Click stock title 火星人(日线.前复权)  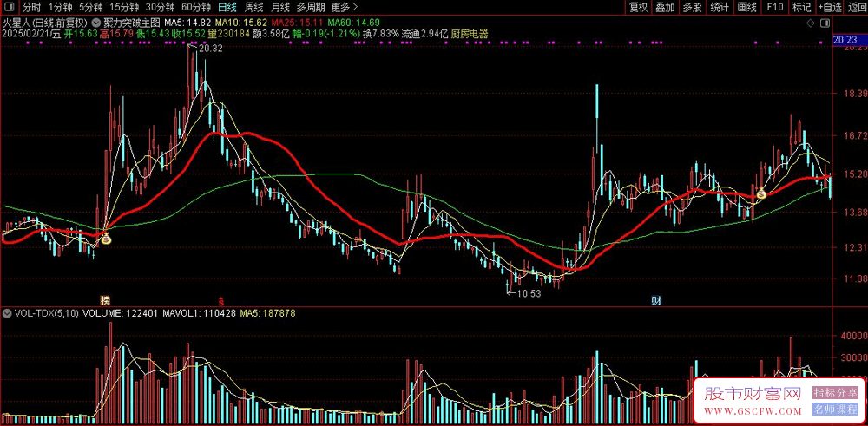[45, 23]
